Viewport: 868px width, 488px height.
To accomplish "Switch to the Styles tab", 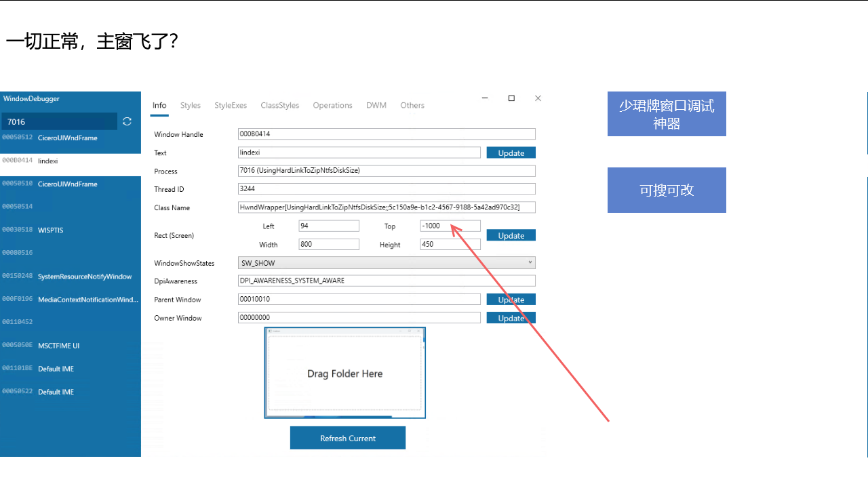I will [x=191, y=105].
